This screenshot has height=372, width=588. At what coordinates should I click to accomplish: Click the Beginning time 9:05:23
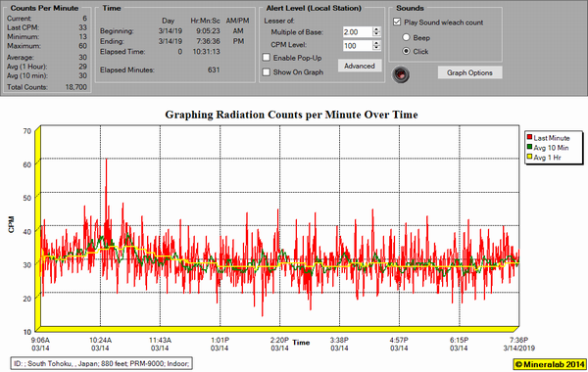[208, 30]
